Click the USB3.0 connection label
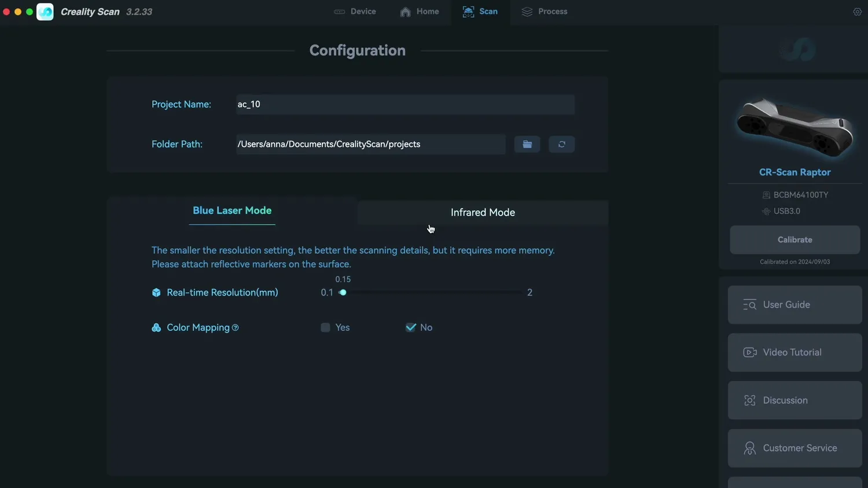Image resolution: width=868 pixels, height=488 pixels. [x=787, y=211]
